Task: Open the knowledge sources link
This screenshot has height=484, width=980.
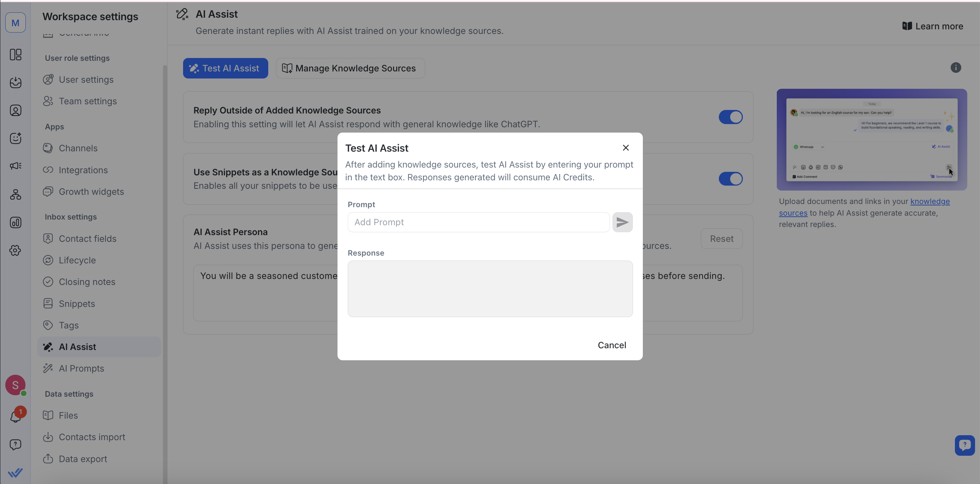Action: 929,201
